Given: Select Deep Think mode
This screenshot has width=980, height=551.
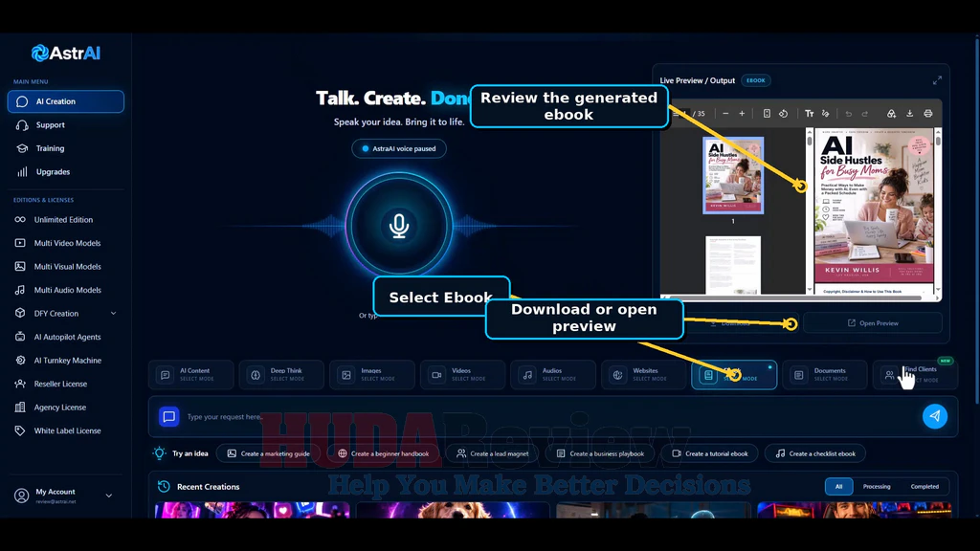Looking at the screenshot, I should click(282, 375).
